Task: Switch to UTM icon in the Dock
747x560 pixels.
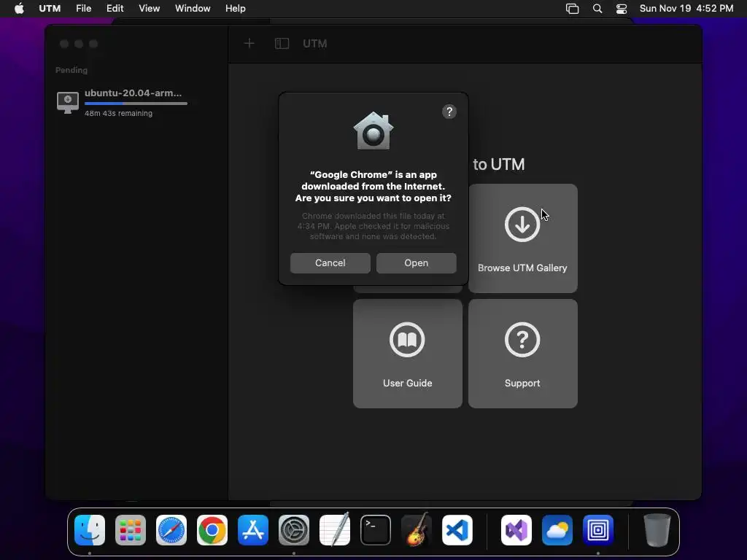Action: click(598, 530)
